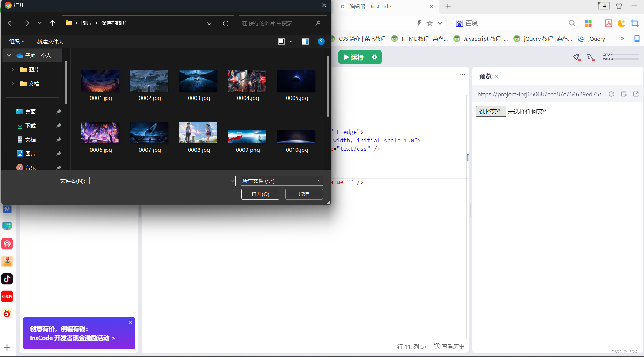
Task: Select thumbnail 0010.jpg
Action: pyautogui.click(x=296, y=137)
